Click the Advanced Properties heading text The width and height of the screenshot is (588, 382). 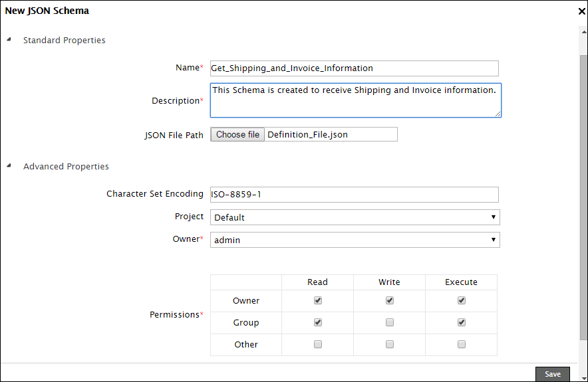click(66, 166)
